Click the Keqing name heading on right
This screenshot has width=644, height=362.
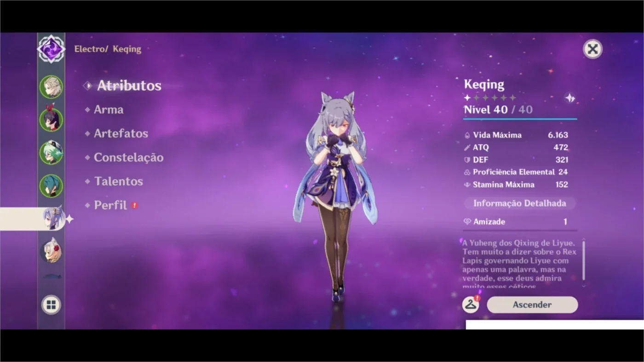[x=484, y=85]
